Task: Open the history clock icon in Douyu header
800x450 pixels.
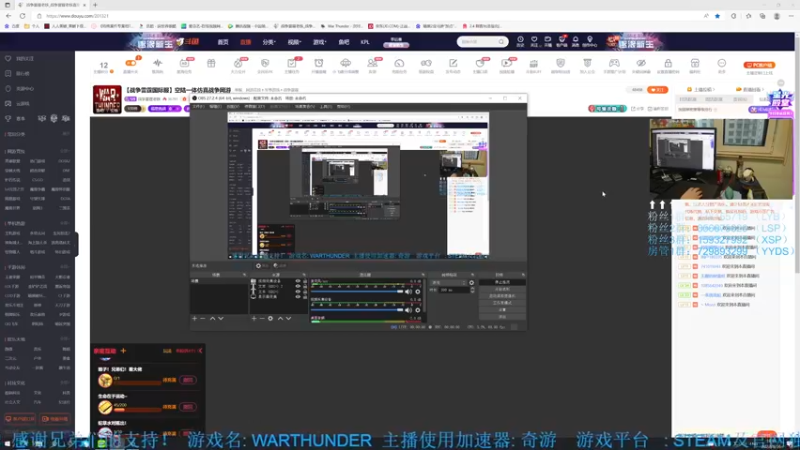Action: coord(520,41)
